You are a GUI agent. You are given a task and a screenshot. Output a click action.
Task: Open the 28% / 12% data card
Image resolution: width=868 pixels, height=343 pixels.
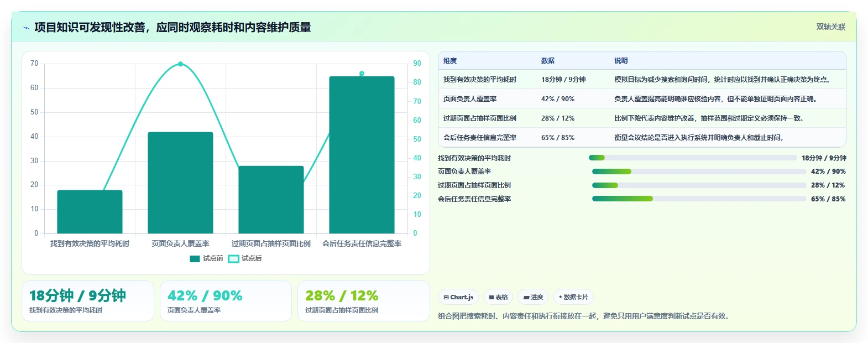point(364,301)
